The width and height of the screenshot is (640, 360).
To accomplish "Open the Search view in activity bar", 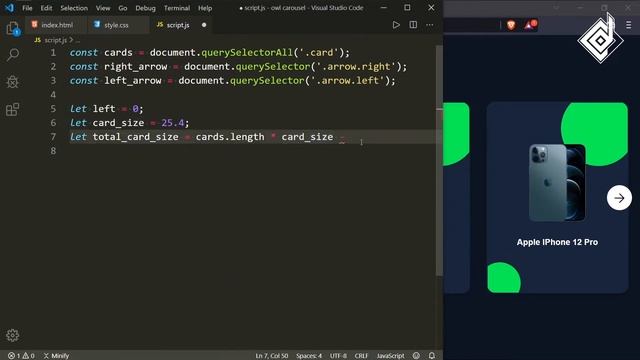I will [13, 55].
